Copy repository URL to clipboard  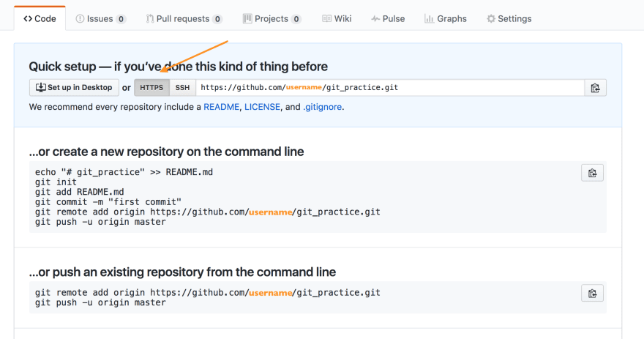point(595,88)
